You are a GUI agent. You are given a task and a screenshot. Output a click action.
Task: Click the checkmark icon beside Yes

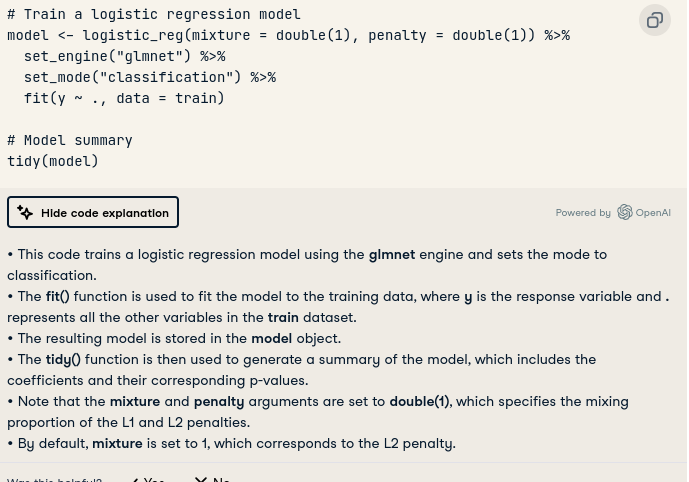click(136, 479)
